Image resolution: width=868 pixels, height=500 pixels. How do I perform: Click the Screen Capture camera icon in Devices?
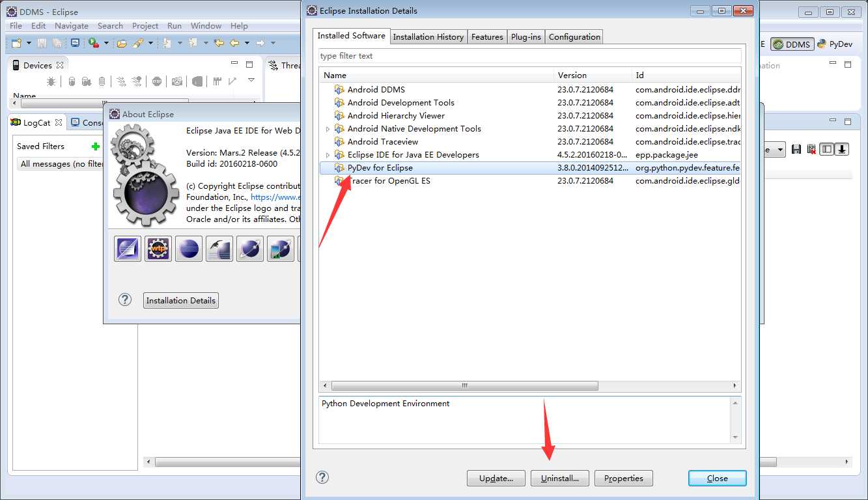[x=177, y=81]
